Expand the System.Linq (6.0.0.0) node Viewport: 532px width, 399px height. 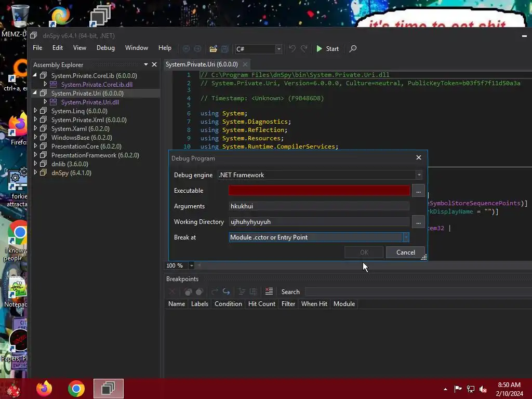(x=35, y=111)
